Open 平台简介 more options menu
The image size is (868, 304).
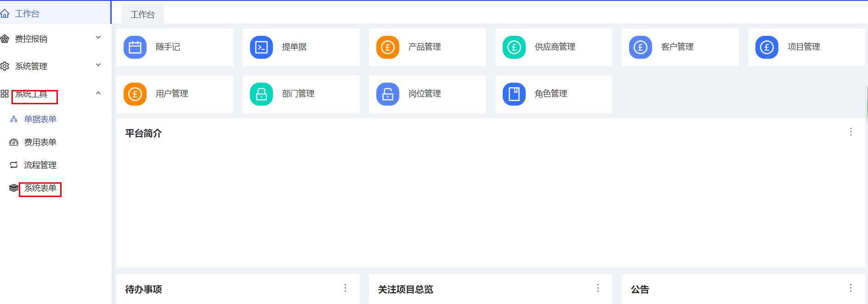[x=851, y=132]
